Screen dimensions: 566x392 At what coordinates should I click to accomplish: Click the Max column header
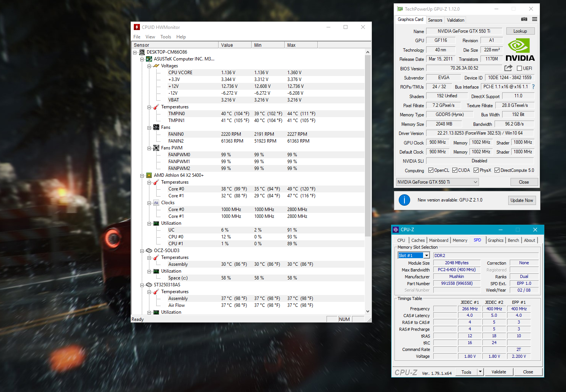[x=301, y=45]
